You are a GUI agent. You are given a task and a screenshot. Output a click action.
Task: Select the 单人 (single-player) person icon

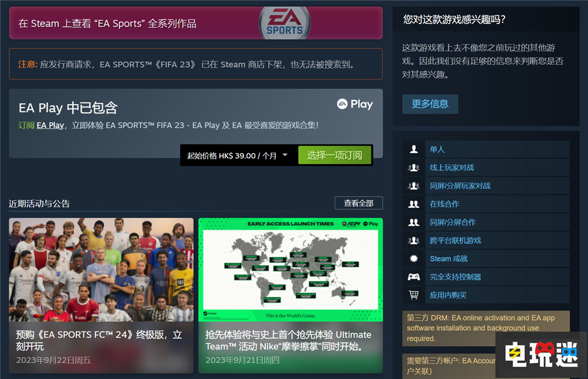click(x=413, y=149)
